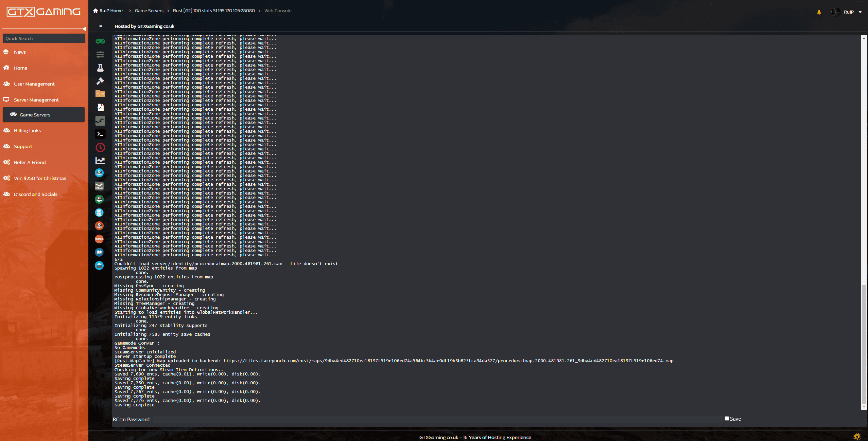Screen dimensions: 868x441
Task: Click the STEAM labeled icon
Action: (x=99, y=186)
